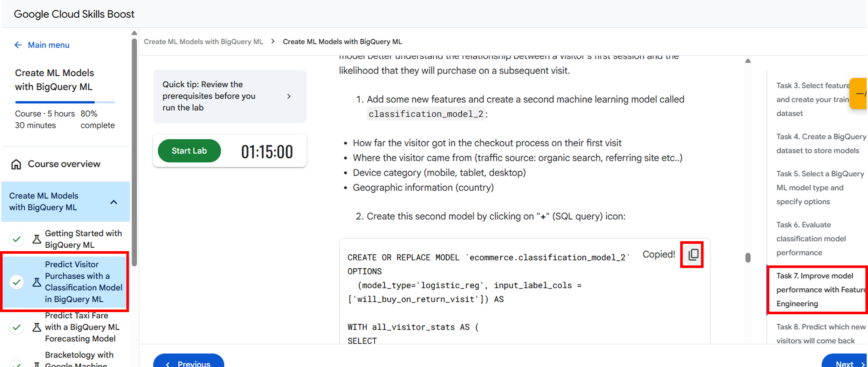
Task: Click completed checkmark for Predict Taxi Fare
Action: 17,327
